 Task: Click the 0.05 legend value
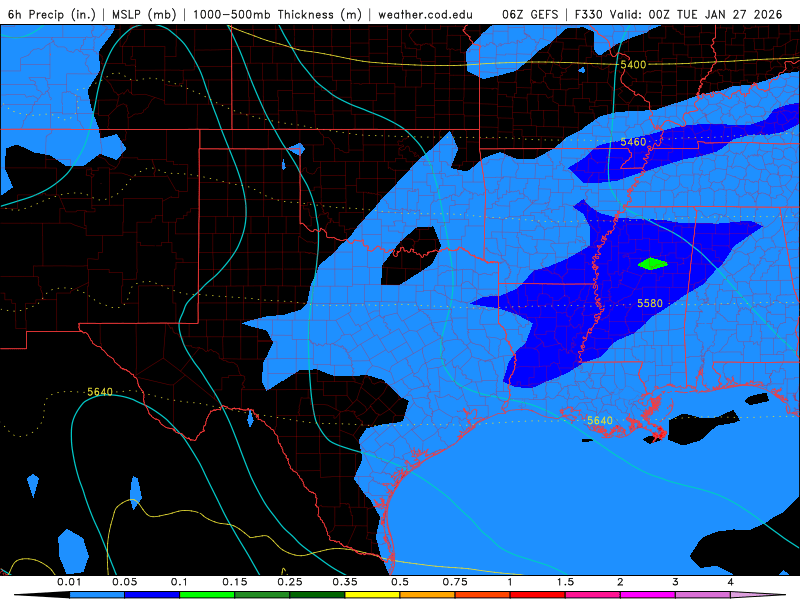tap(124, 582)
